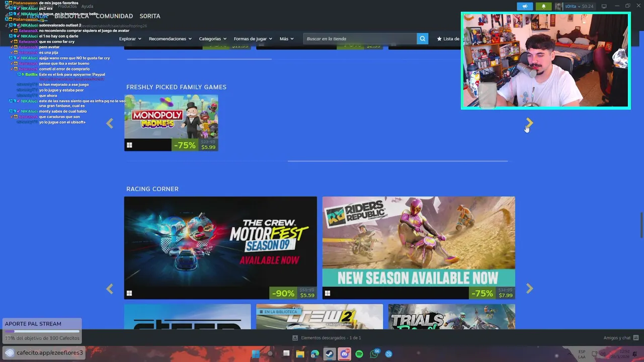Click the Windows icon under The Crew Motorfest
Viewport: 644px width, 362px height.
tap(129, 293)
